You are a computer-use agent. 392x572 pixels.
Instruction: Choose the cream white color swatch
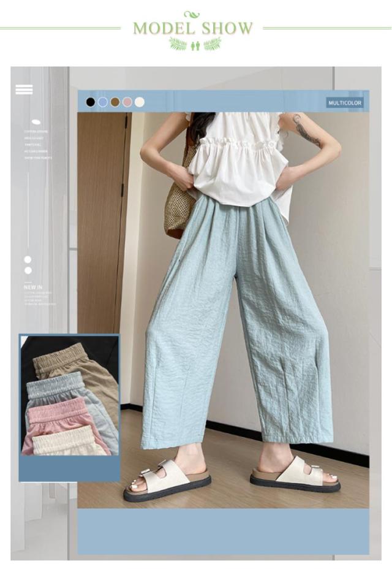(x=140, y=102)
